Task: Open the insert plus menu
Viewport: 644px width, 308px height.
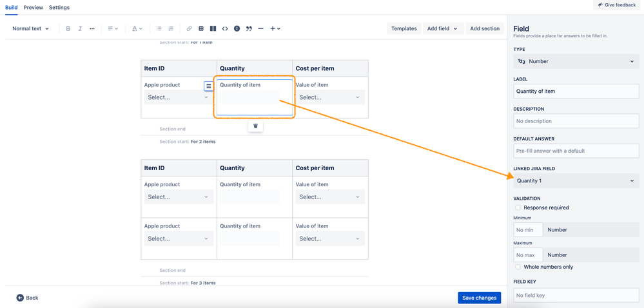Action: (275, 29)
